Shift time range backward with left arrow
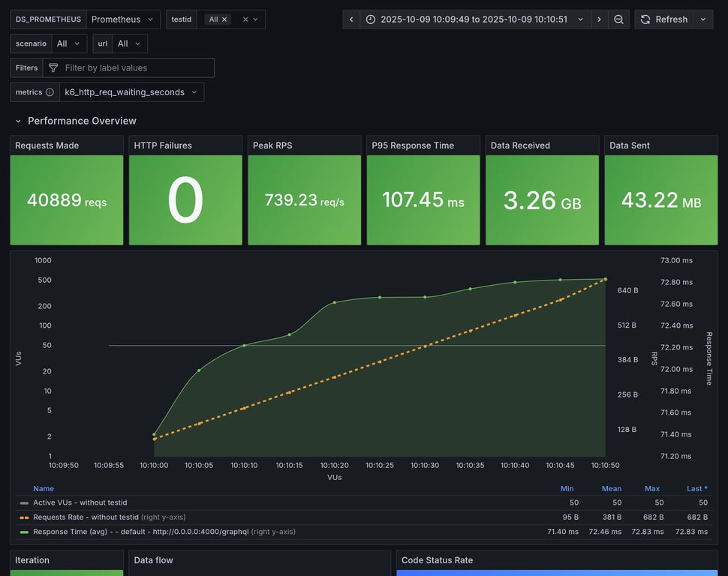The image size is (728, 576). [351, 19]
